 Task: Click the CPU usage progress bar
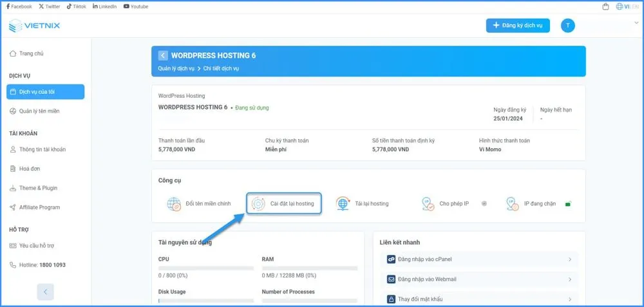[206, 268]
